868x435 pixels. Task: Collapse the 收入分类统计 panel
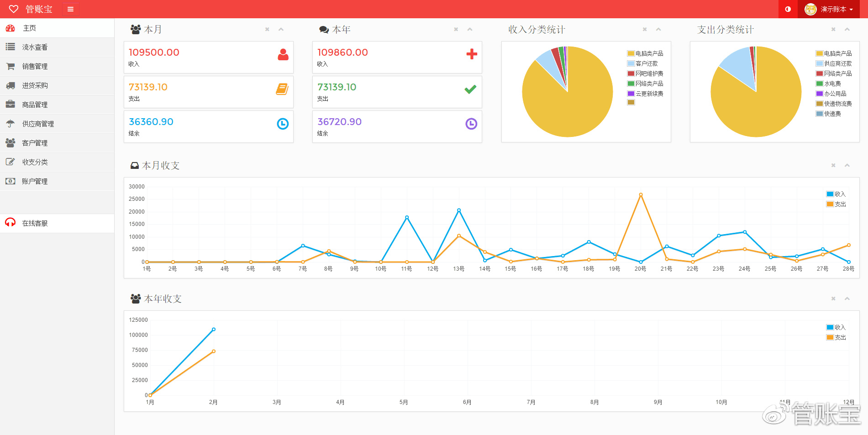(658, 29)
